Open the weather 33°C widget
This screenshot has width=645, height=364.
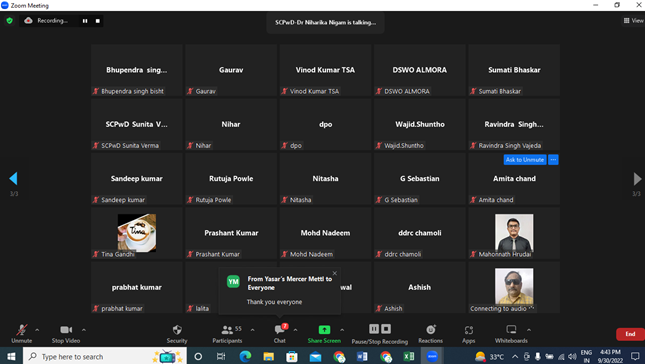[x=490, y=357]
